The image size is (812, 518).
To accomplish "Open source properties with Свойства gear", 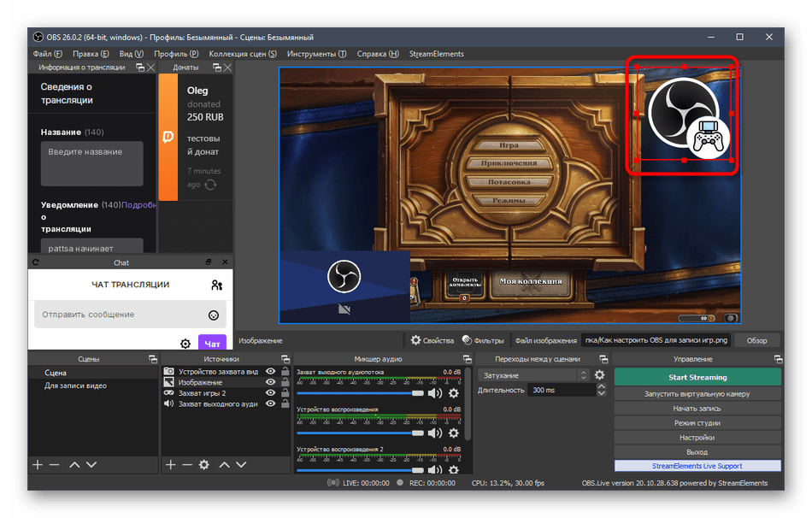I will tap(432, 340).
